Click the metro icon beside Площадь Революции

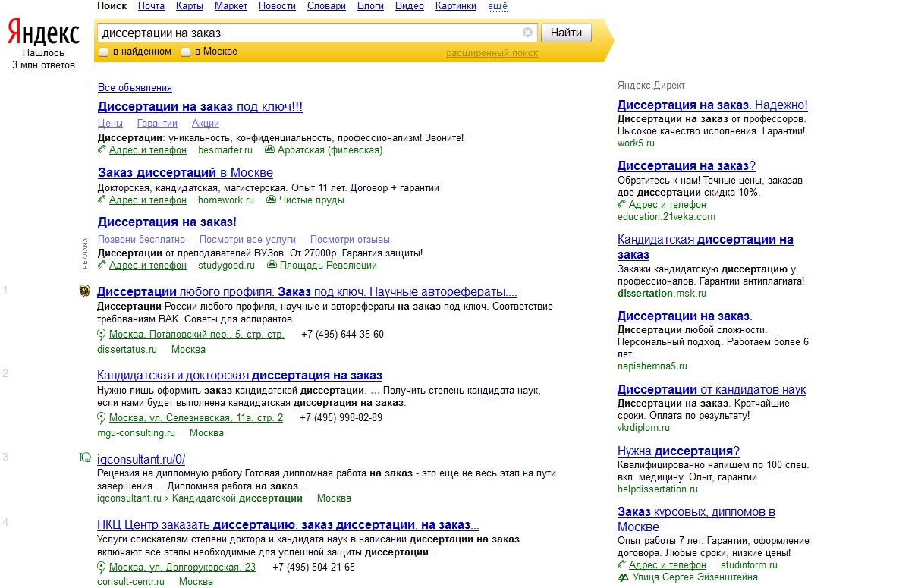pos(272,265)
